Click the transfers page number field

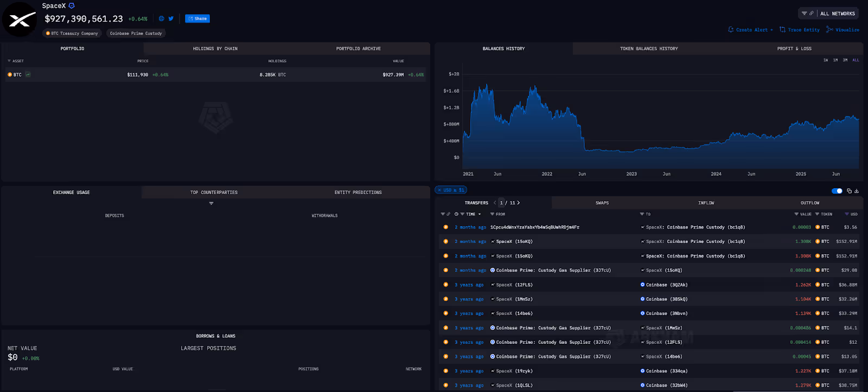click(501, 203)
